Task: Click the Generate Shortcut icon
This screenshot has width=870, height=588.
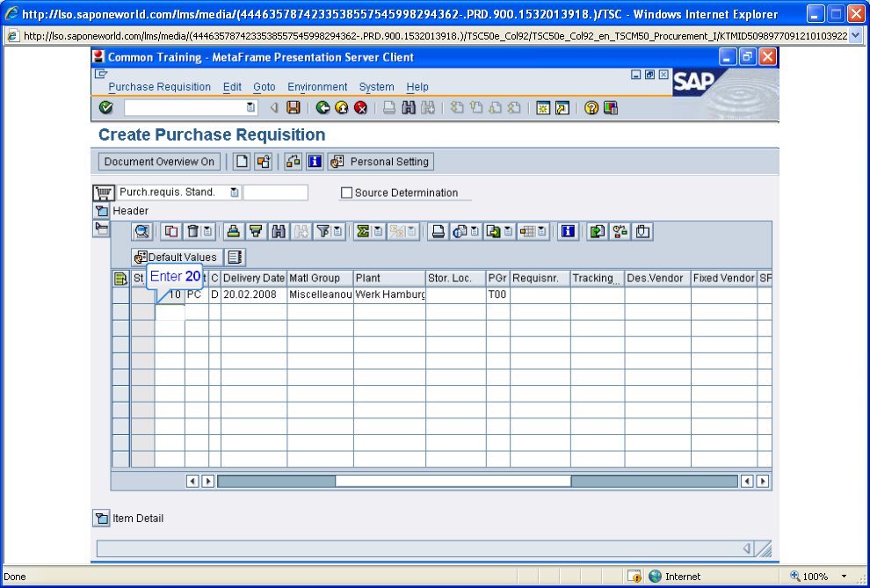Action: pos(562,108)
